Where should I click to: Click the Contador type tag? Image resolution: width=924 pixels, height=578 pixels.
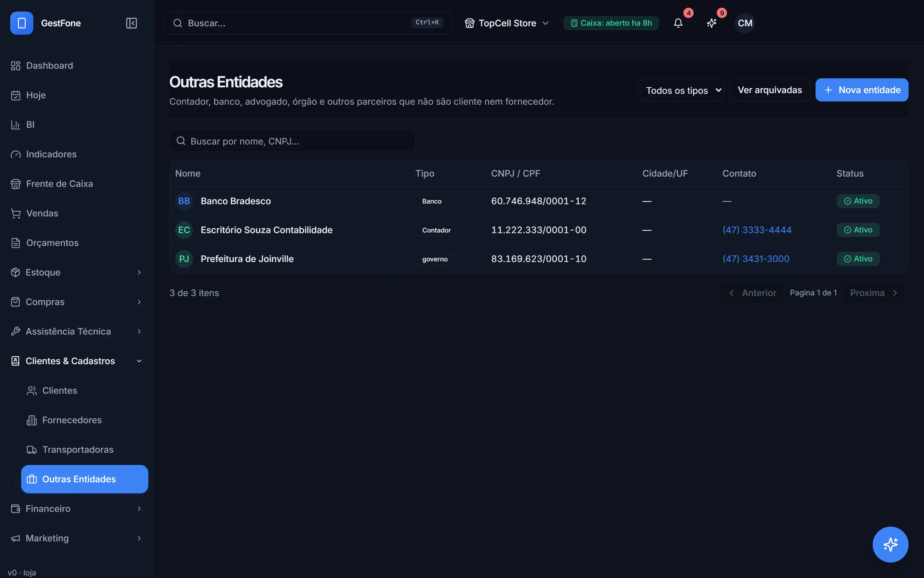[436, 230]
